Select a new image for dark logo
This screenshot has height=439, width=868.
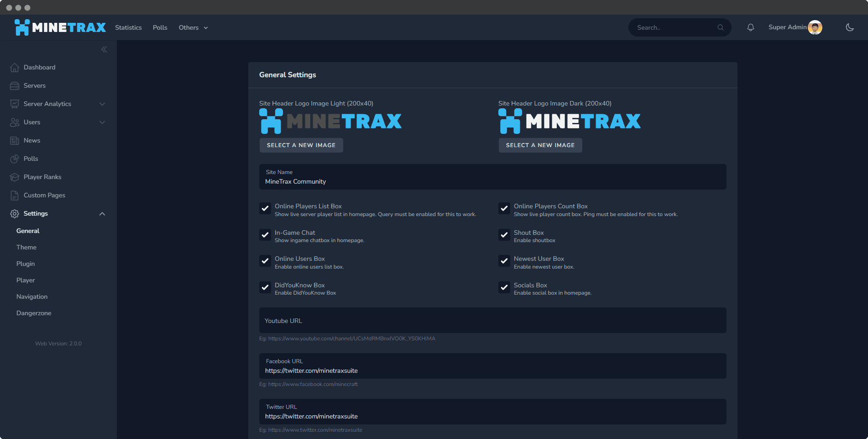tap(540, 145)
